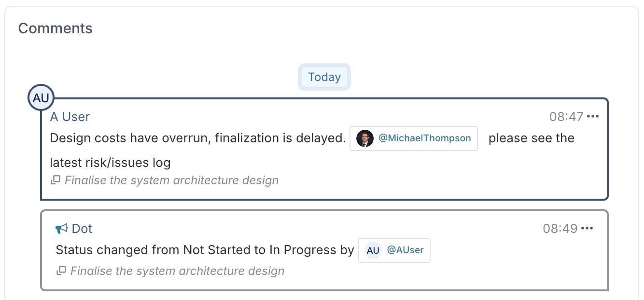The height and width of the screenshot is (300, 644).
Task: Click the linked task icon under the first comment
Action: pyautogui.click(x=56, y=180)
